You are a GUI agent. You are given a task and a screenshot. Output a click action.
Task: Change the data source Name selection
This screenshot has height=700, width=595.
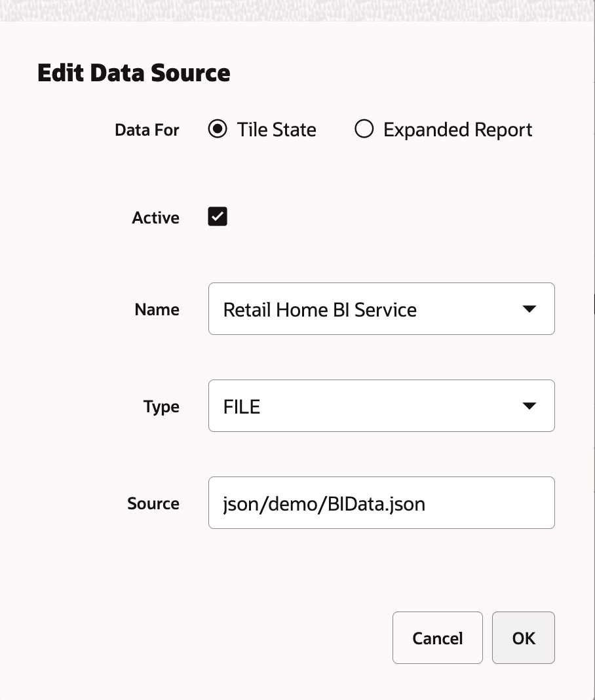coord(381,309)
